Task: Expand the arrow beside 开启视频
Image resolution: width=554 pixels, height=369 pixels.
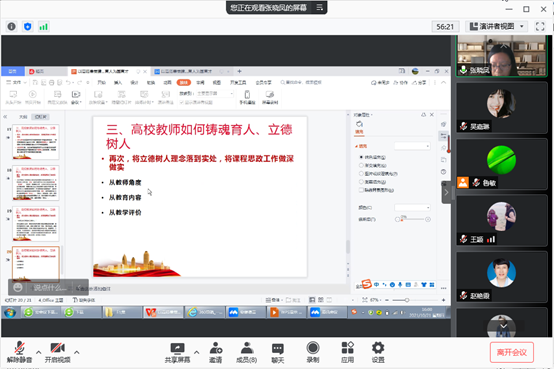Action: [x=77, y=352]
